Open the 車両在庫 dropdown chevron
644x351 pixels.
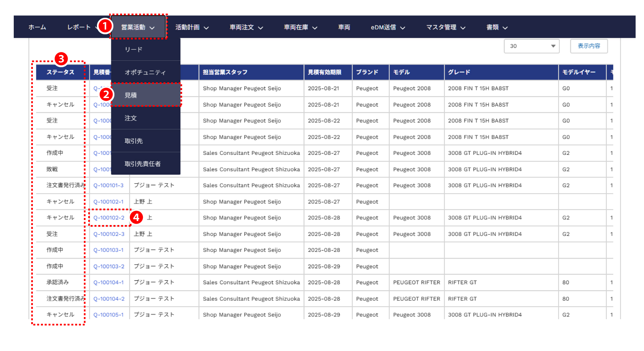(315, 28)
